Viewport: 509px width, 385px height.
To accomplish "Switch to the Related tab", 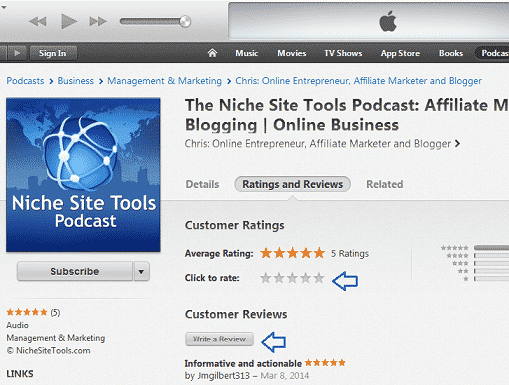I will (385, 184).
